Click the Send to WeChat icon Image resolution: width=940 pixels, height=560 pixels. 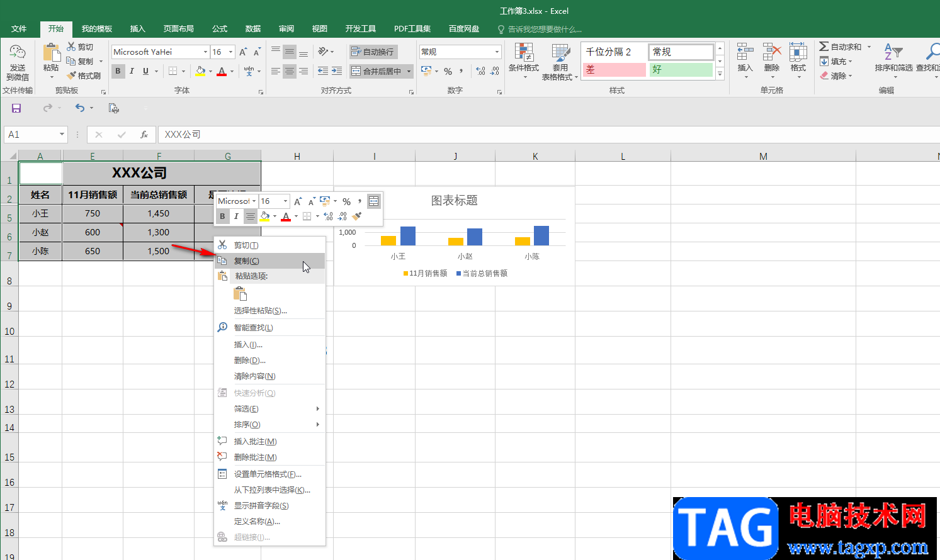tap(18, 53)
